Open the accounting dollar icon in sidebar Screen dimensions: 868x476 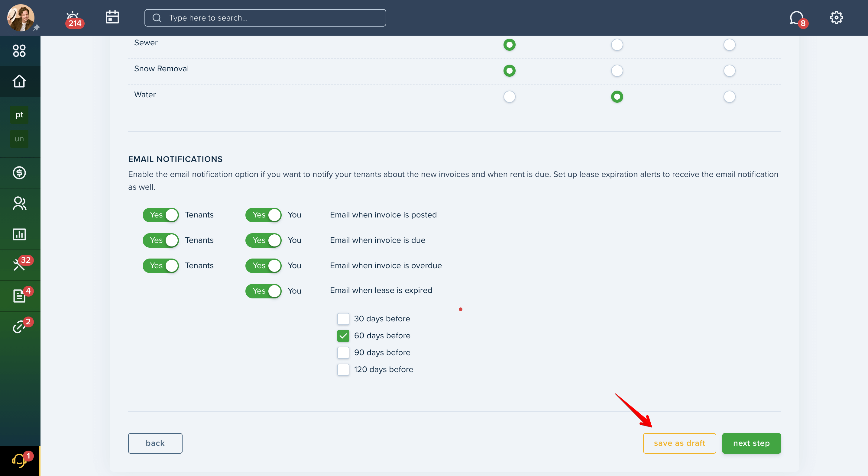tap(19, 173)
